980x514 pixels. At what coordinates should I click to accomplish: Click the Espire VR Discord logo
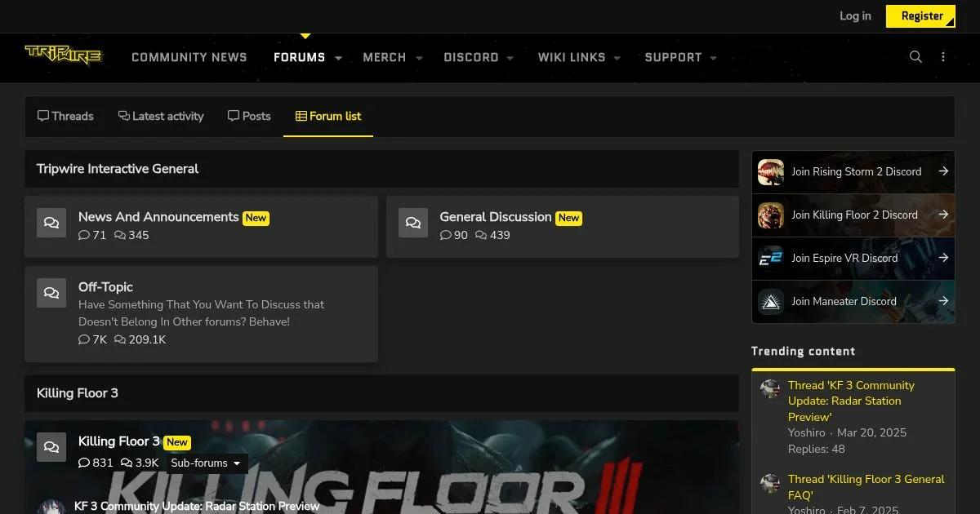(771, 259)
